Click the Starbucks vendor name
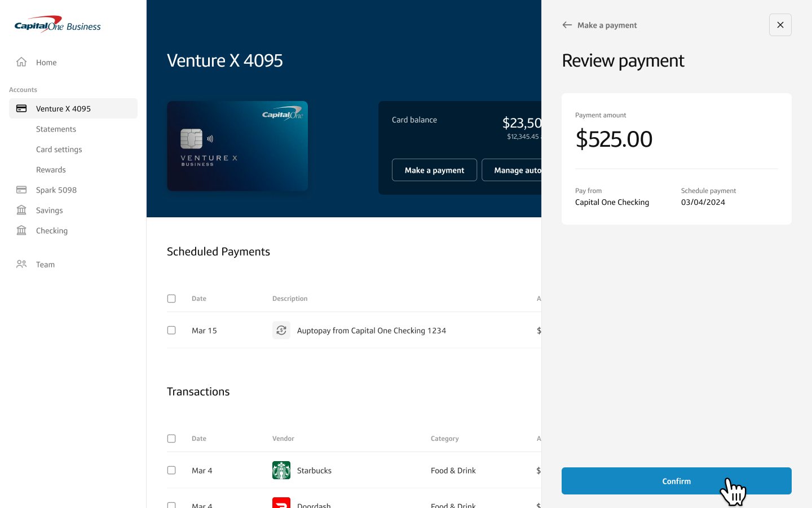Image resolution: width=812 pixels, height=508 pixels. [314, 470]
